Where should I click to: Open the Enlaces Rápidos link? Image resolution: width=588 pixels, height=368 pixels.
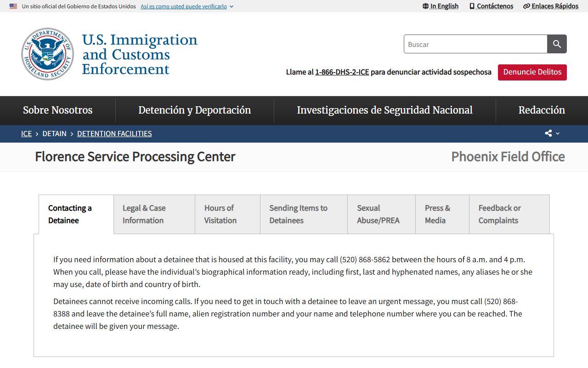551,6
